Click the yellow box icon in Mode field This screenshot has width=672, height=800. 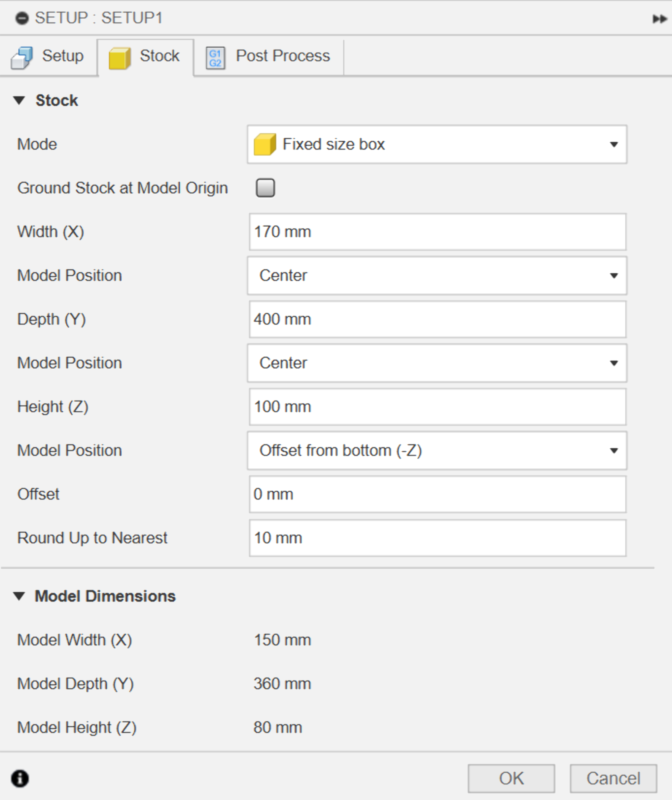265,145
